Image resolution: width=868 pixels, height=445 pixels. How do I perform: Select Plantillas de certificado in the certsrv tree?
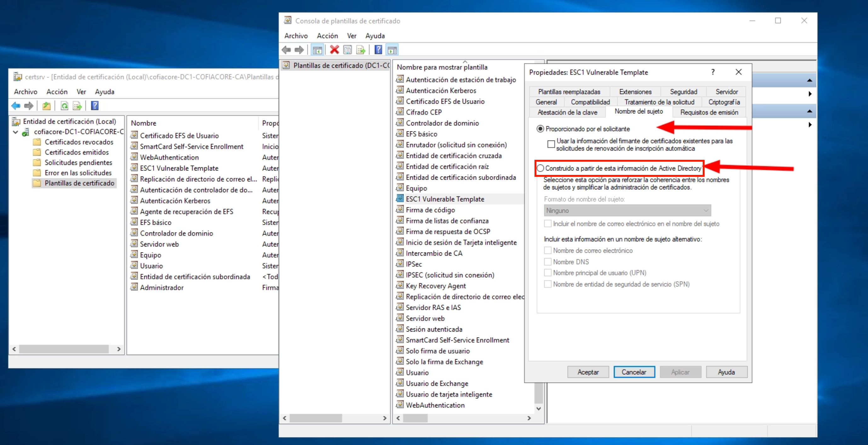tap(79, 183)
